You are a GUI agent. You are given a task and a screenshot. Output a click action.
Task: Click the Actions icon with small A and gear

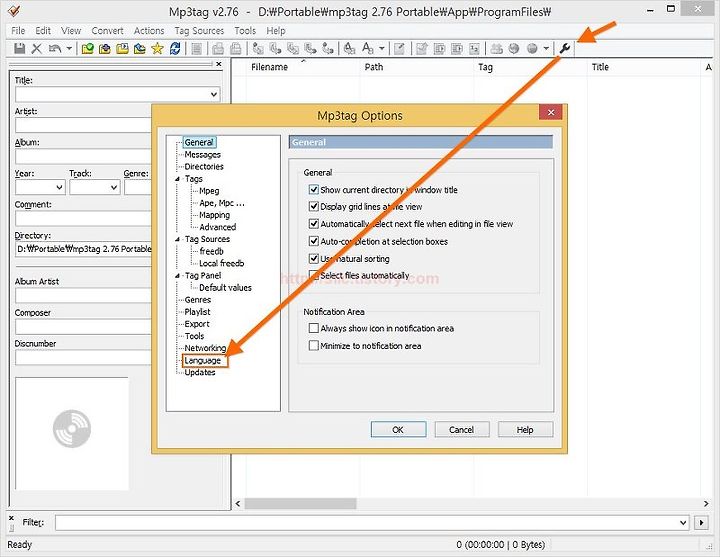pyautogui.click(x=349, y=48)
